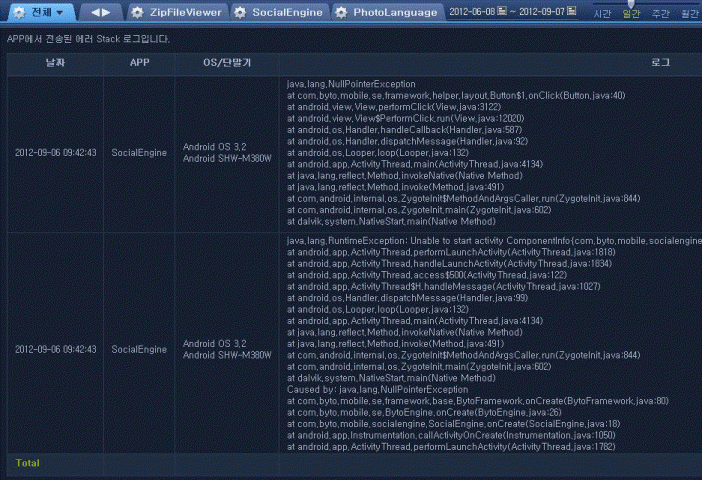Select the 일간 time unit
702x480 pixels.
631,14
